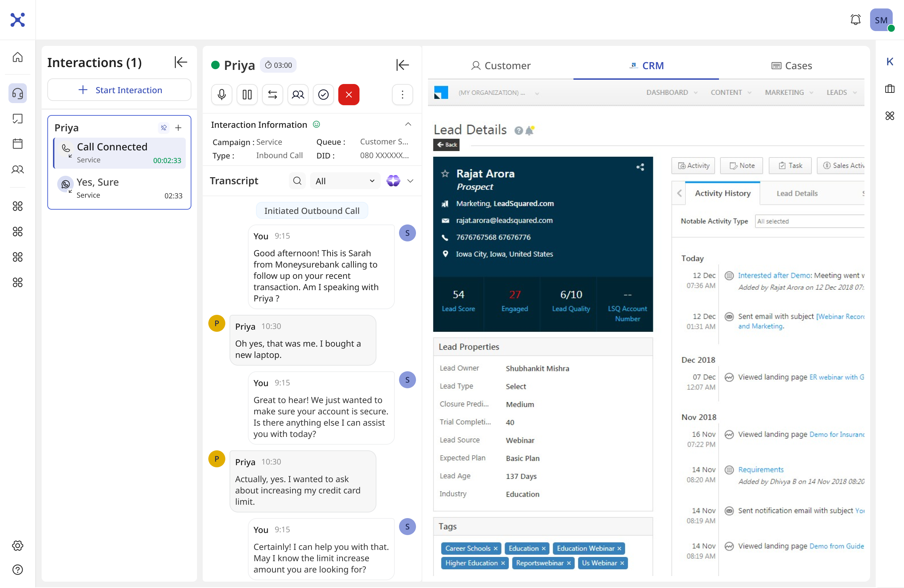This screenshot has height=588, width=904.
Task: Put the call on hold
Action: coord(247,95)
